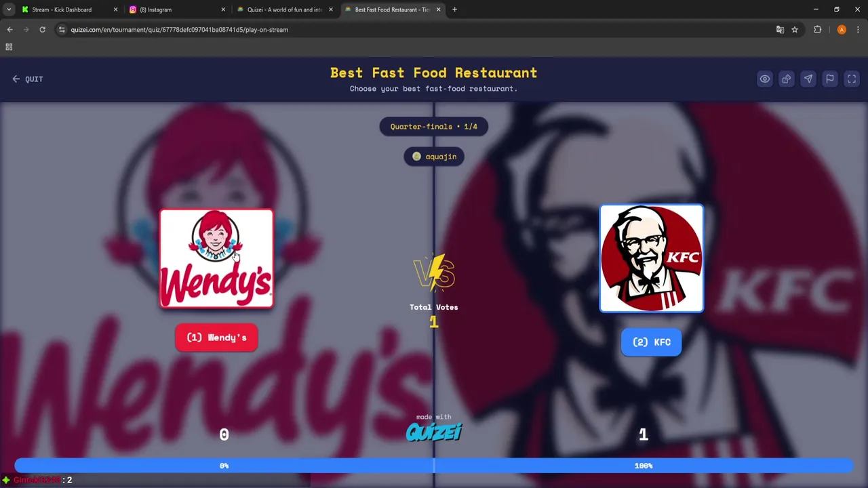The height and width of the screenshot is (488, 868).
Task: Reload the current page
Action: click(x=42, y=30)
